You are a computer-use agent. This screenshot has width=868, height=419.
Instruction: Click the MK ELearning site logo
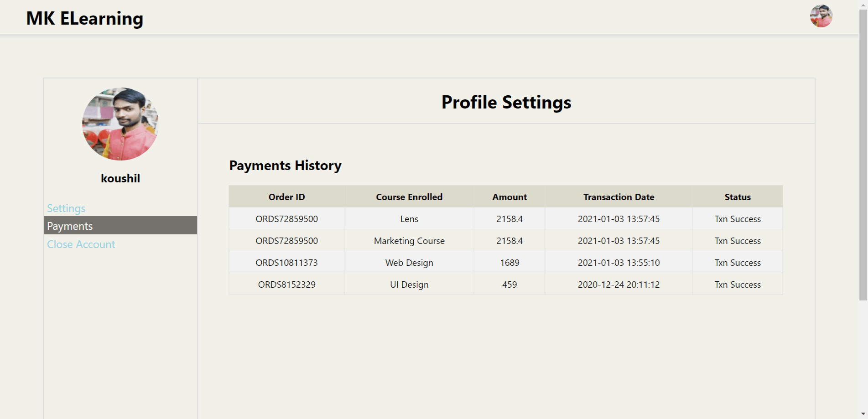(85, 18)
